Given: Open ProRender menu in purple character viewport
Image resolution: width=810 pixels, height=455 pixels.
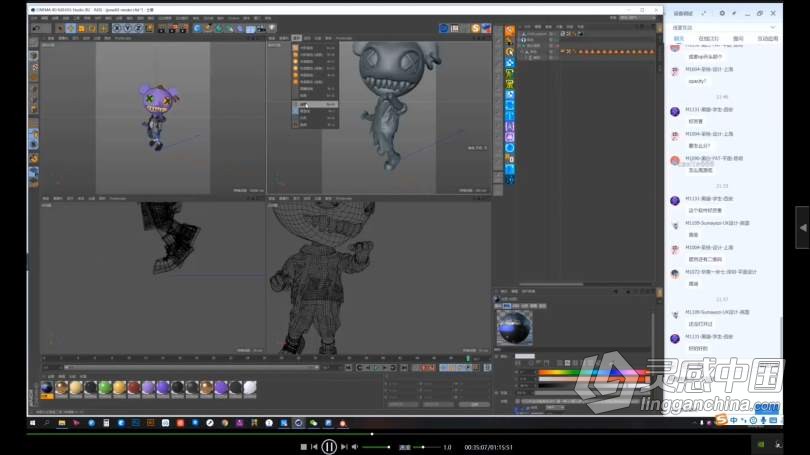Looking at the screenshot, I should 123,38.
